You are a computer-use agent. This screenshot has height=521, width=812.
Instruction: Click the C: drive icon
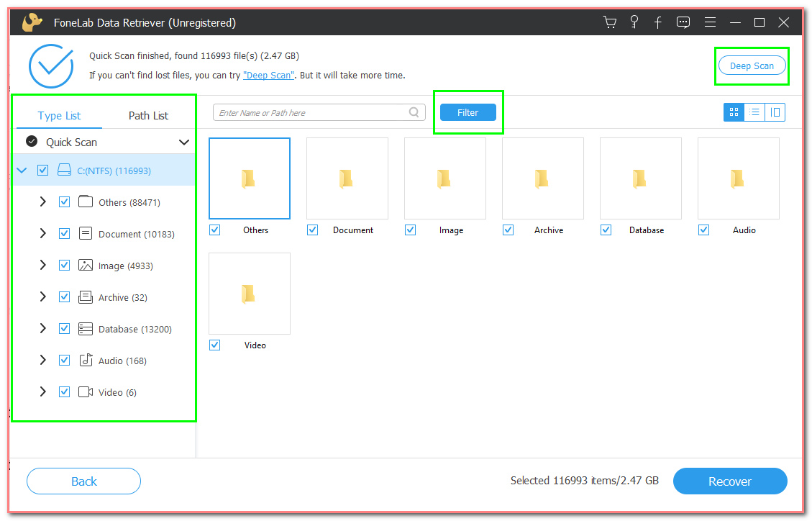tap(64, 170)
